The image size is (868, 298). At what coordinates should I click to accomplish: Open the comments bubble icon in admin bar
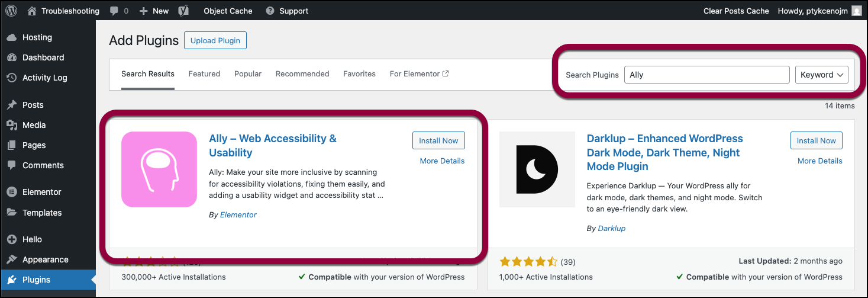pos(114,11)
